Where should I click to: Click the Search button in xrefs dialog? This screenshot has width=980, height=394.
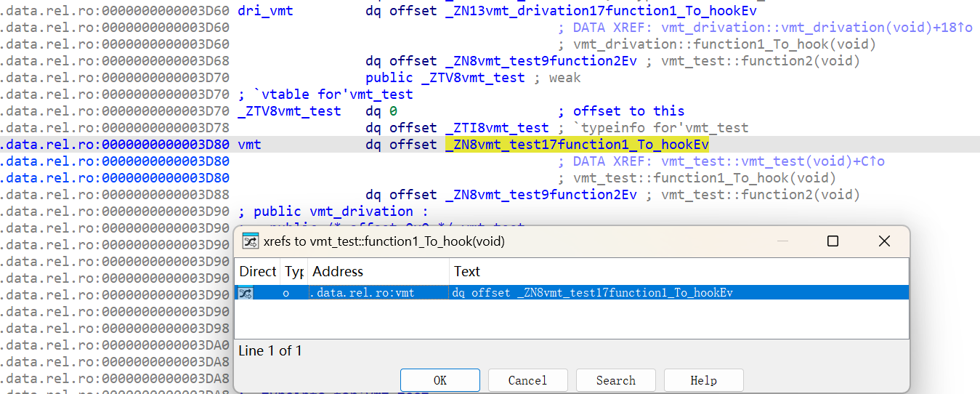tap(615, 380)
